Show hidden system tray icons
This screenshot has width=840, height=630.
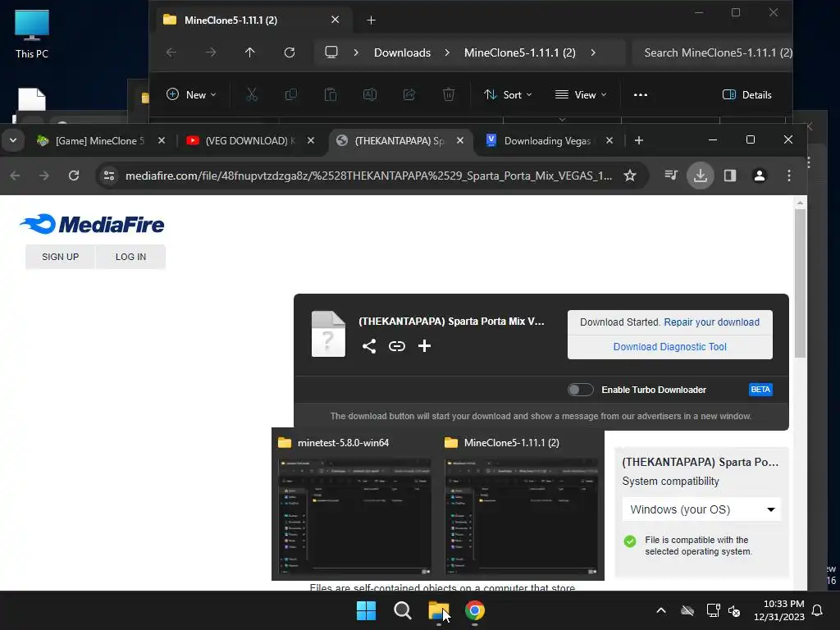pos(661,610)
